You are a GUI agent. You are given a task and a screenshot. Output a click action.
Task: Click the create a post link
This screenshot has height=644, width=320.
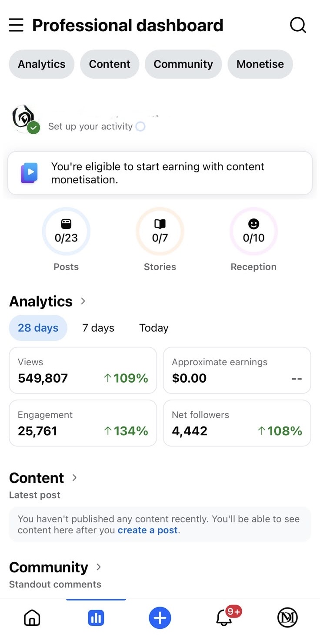tap(148, 530)
